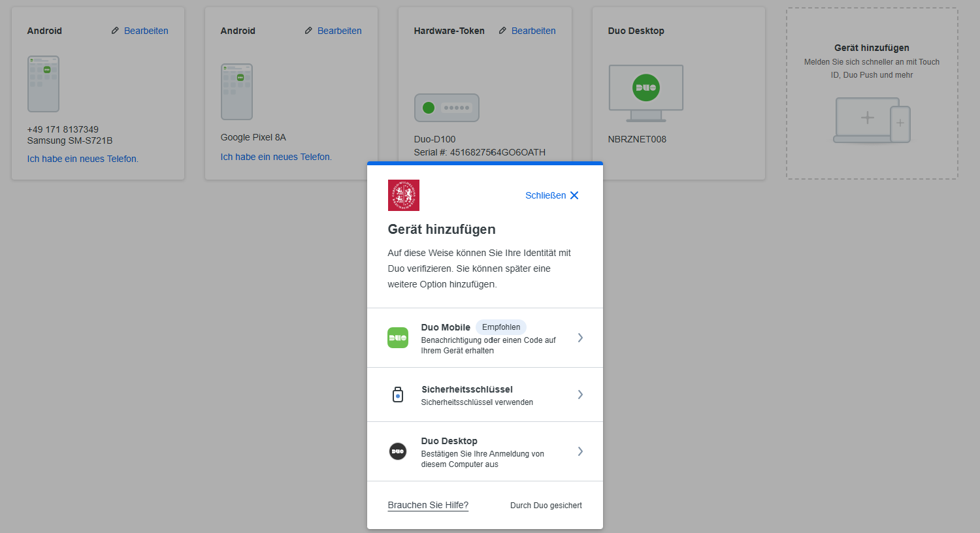Expand Duo Desktop option chevron
Image resolution: width=980 pixels, height=533 pixels.
(x=580, y=451)
